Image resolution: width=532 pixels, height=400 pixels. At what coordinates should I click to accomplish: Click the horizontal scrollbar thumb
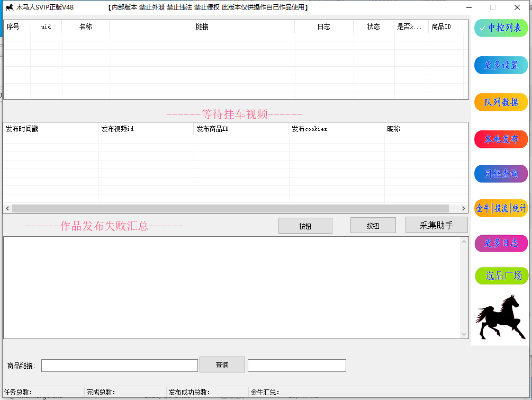(x=230, y=209)
